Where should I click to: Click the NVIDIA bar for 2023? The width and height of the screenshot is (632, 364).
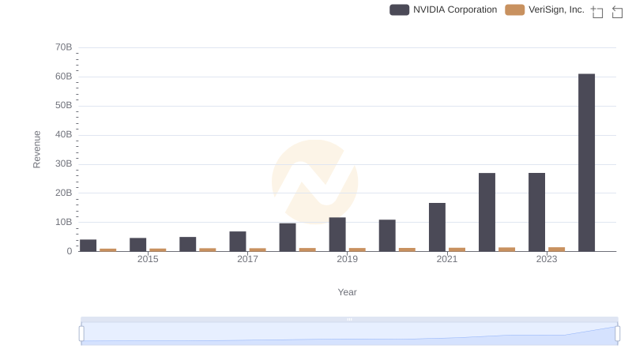tap(536, 212)
